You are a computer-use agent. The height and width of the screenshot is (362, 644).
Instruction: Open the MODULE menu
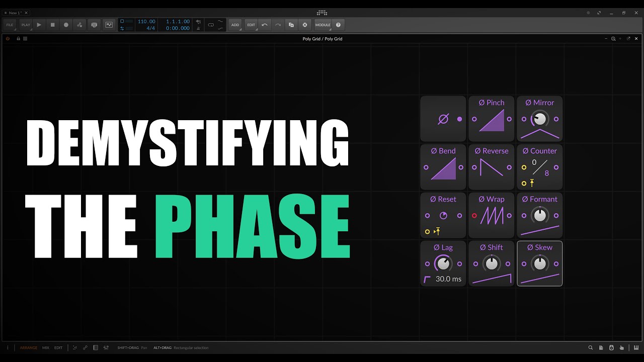click(323, 25)
